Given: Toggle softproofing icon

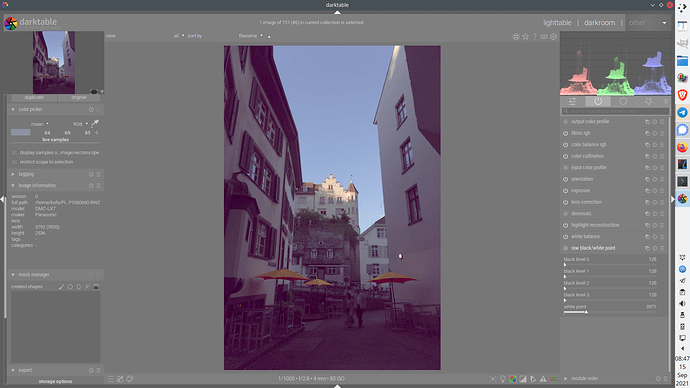Looking at the screenshot, I should pyautogui.click(x=533, y=379).
